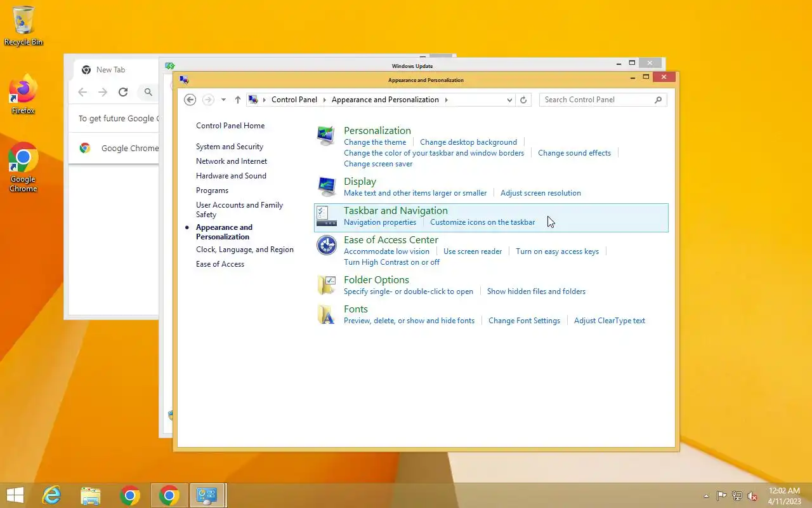
Task: Go to Control Panel Home
Action: 230,126
